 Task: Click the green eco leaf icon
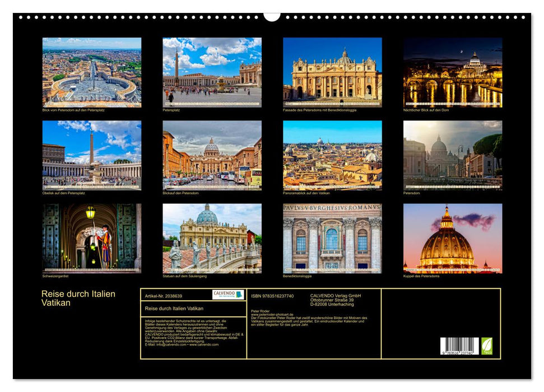(x=487, y=347)
